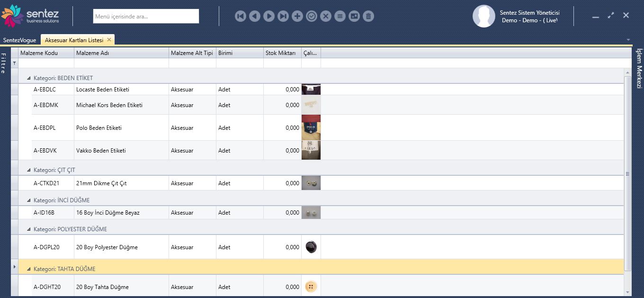Switch to the SentezVogue tab

click(x=19, y=40)
